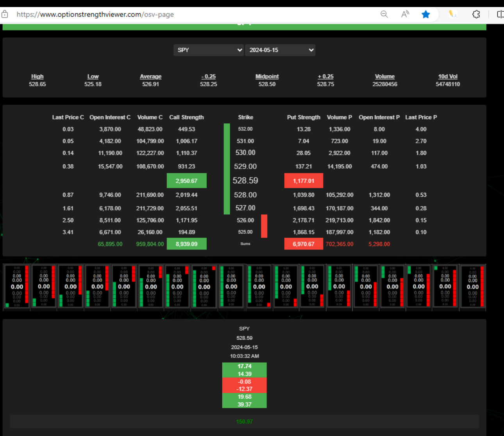This screenshot has height=436, width=504.
Task: Click the 5,298.00 put open interest sum
Action: (x=379, y=244)
